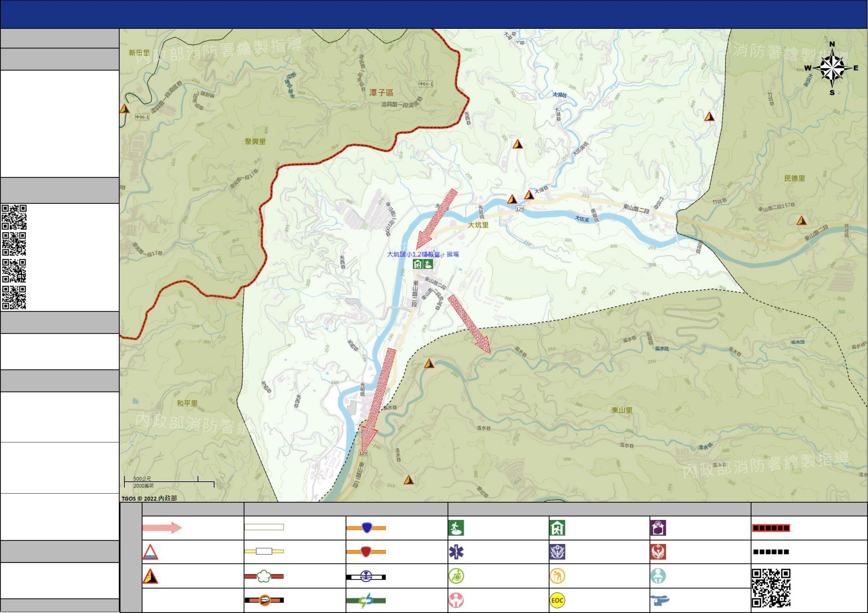The image size is (868, 613).
Task: Click the 和平里 label
Action: point(187,403)
